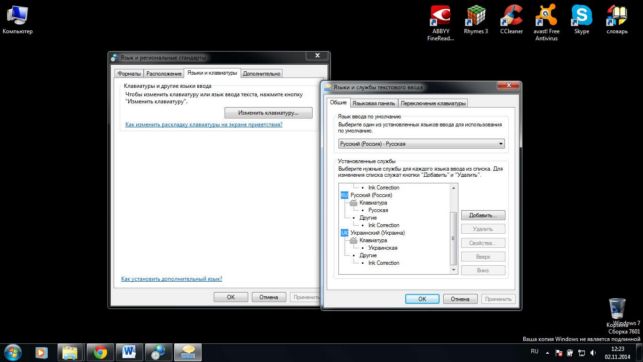Image resolution: width=643 pixels, height=362 pixels.
Task: Click Отмена in the text services dialog
Action: coord(460,299)
